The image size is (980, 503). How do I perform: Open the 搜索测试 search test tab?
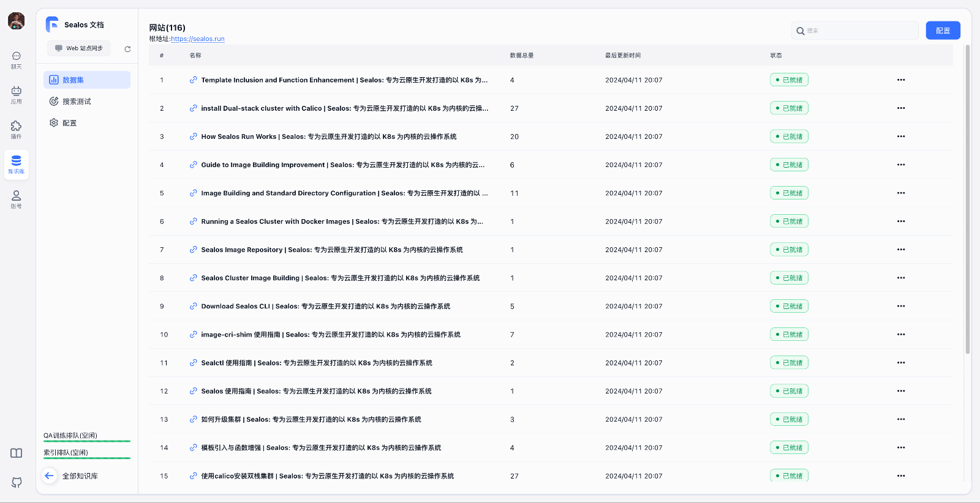(x=87, y=102)
